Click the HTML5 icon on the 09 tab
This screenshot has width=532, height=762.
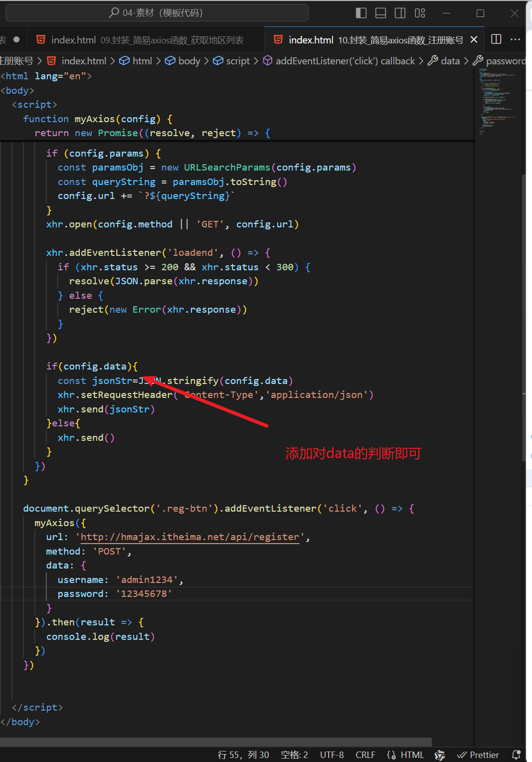tap(41, 39)
